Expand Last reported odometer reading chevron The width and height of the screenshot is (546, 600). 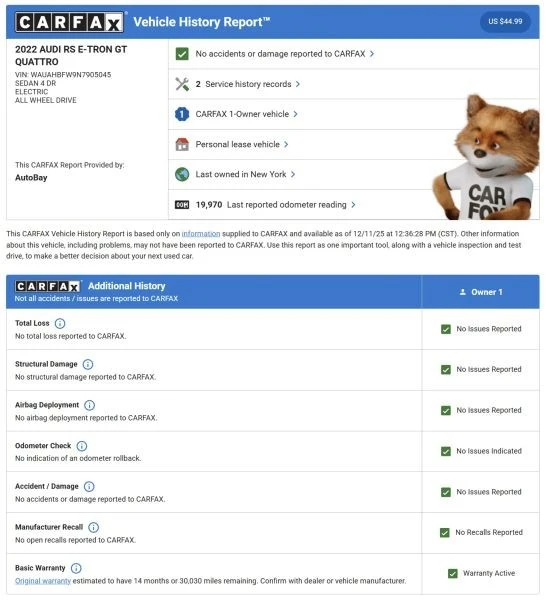coord(354,205)
